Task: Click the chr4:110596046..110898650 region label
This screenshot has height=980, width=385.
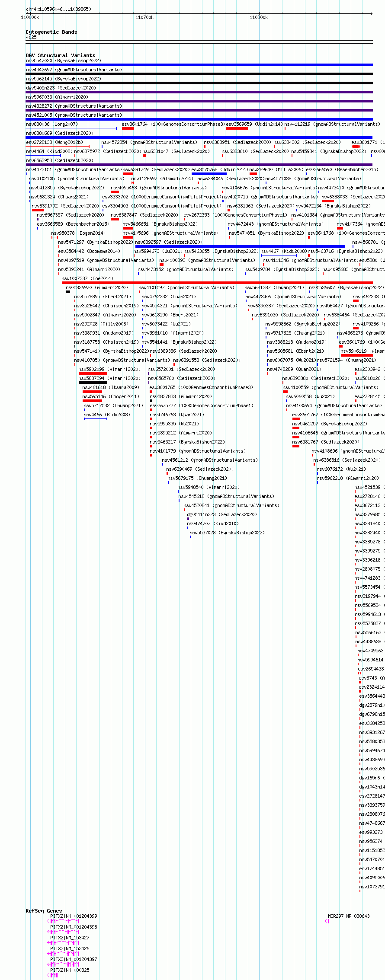Action: 58,9
